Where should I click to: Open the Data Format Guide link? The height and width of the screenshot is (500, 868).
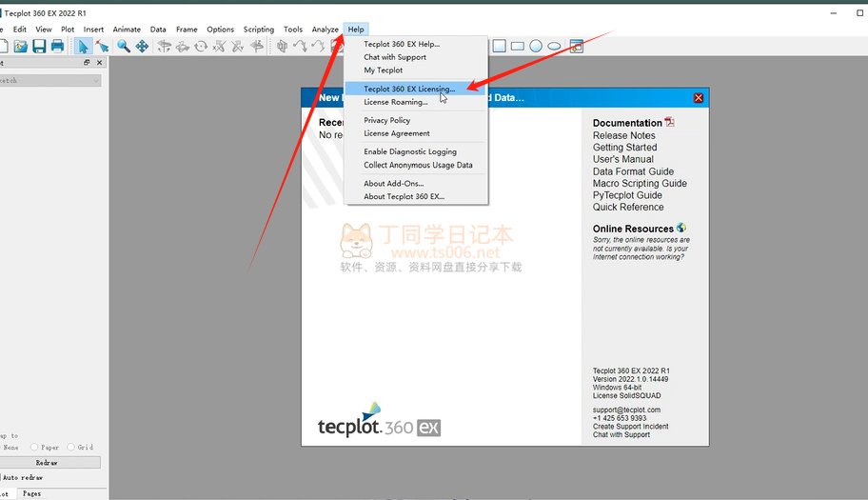(633, 171)
